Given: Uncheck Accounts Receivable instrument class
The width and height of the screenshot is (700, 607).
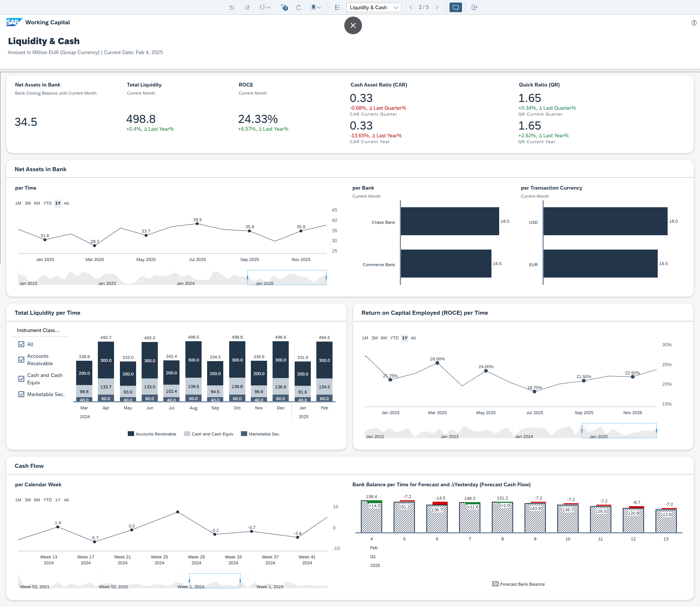Looking at the screenshot, I should coord(21,360).
